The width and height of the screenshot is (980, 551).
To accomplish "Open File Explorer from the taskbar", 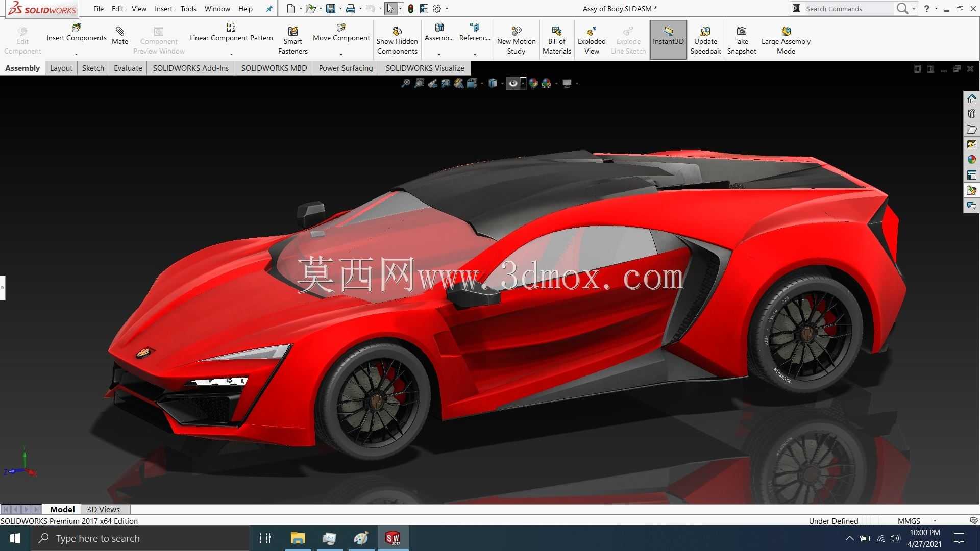I will click(x=298, y=538).
